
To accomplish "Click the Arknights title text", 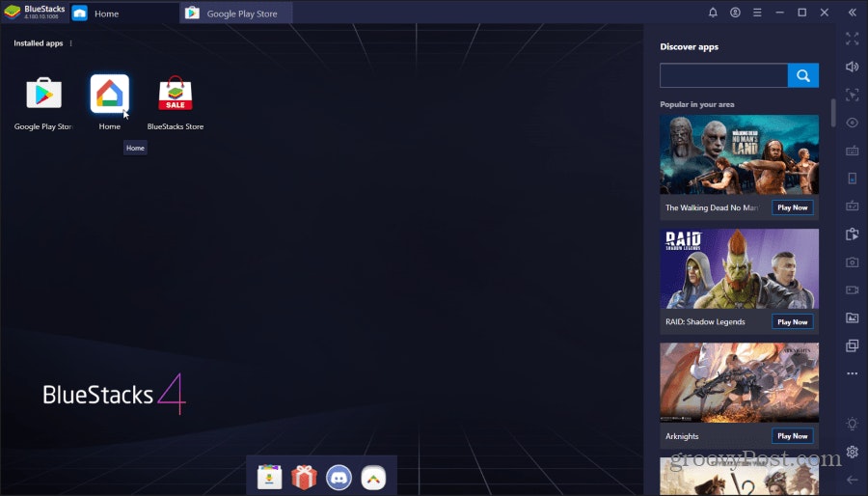I will pyautogui.click(x=682, y=436).
